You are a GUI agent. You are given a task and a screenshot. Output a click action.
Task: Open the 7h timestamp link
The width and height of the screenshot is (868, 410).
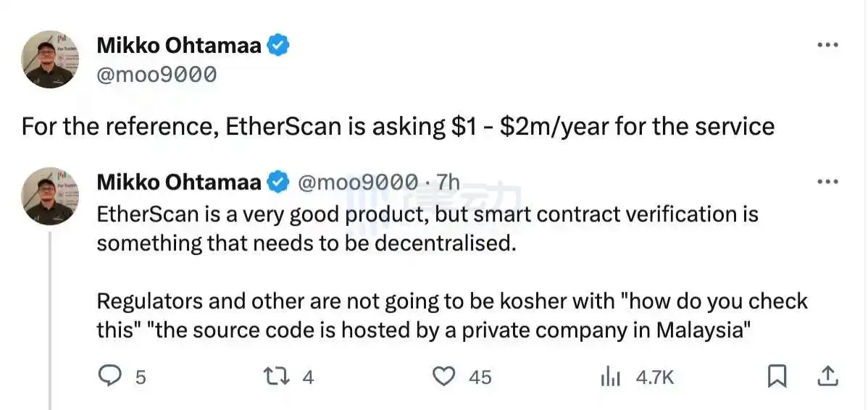coord(448,183)
